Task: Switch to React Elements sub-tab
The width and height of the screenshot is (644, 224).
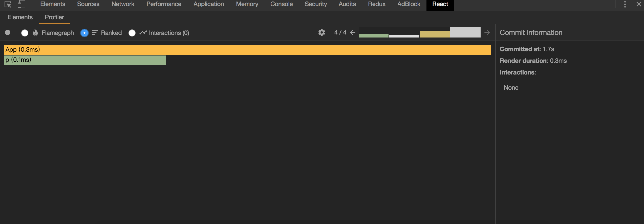Action: 20,17
